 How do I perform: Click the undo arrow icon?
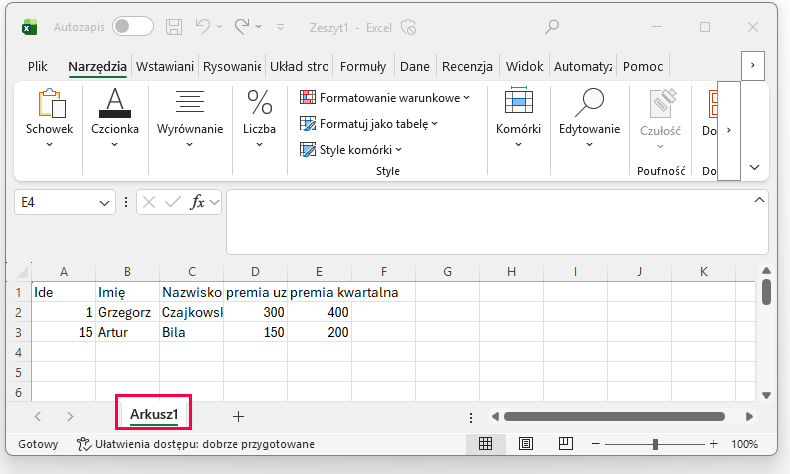tap(203, 27)
